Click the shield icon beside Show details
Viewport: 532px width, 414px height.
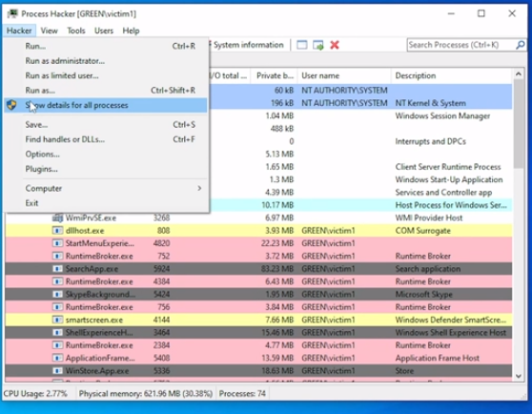(11, 105)
